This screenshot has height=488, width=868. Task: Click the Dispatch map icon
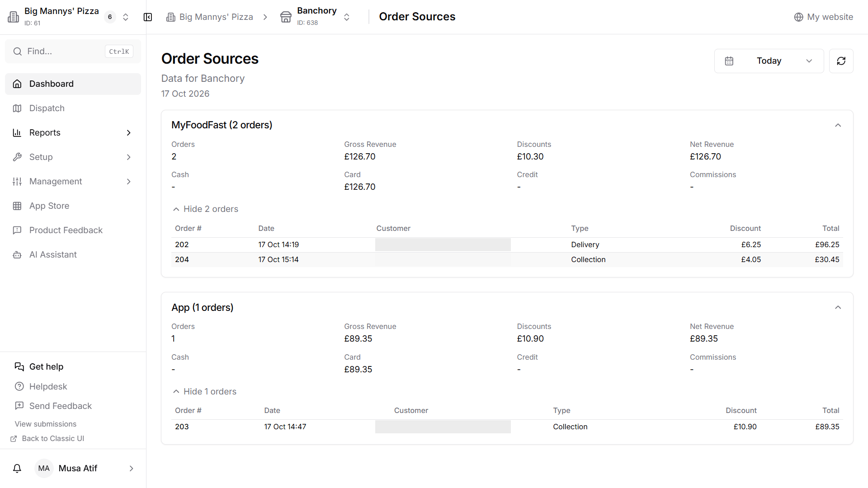[x=17, y=108]
